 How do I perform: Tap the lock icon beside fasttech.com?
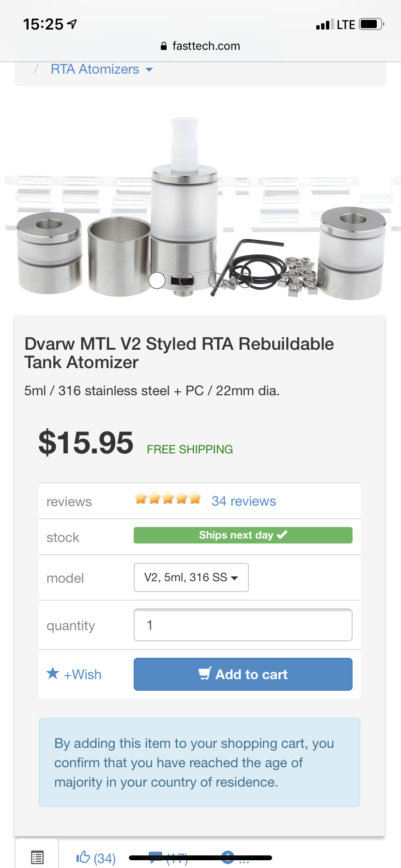(164, 46)
